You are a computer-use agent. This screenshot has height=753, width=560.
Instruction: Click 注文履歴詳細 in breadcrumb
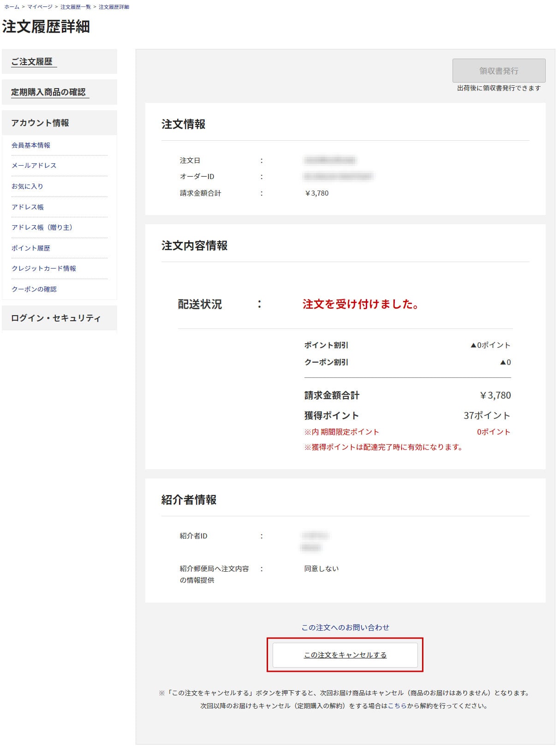tap(114, 7)
